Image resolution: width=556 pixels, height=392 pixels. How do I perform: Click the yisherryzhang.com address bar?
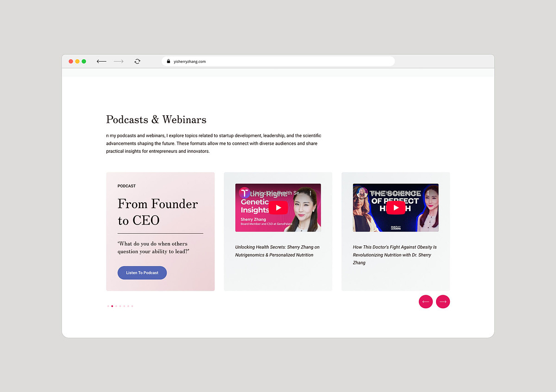point(278,61)
